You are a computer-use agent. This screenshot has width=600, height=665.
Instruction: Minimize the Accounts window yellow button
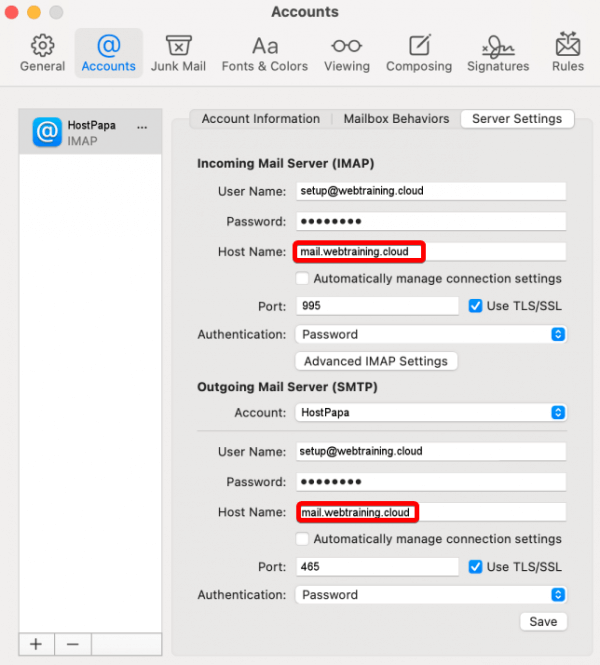[x=34, y=12]
